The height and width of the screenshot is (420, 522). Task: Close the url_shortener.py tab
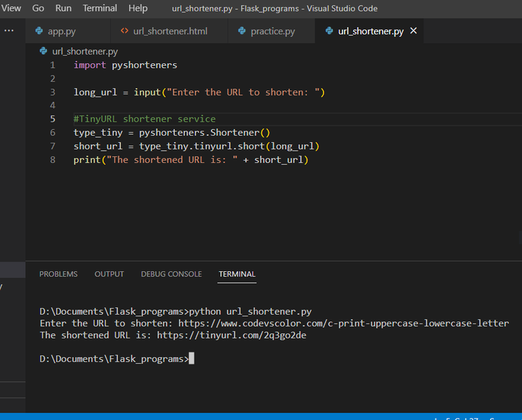click(413, 31)
